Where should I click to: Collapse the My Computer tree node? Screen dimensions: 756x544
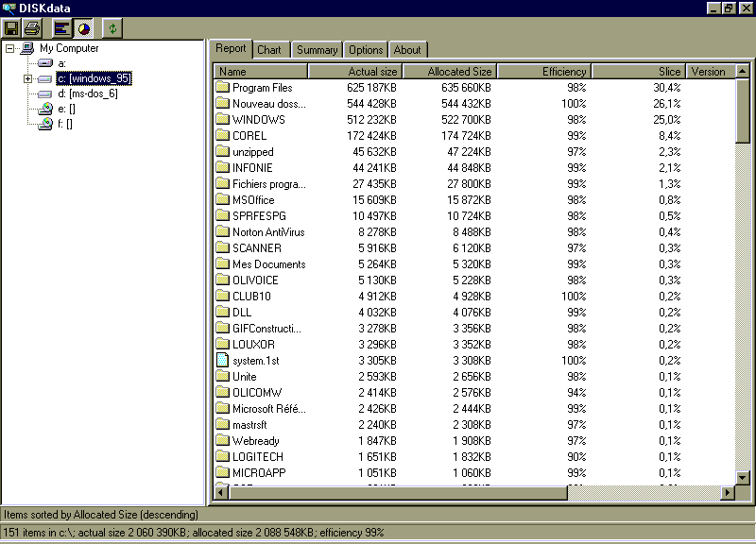pos(9,48)
